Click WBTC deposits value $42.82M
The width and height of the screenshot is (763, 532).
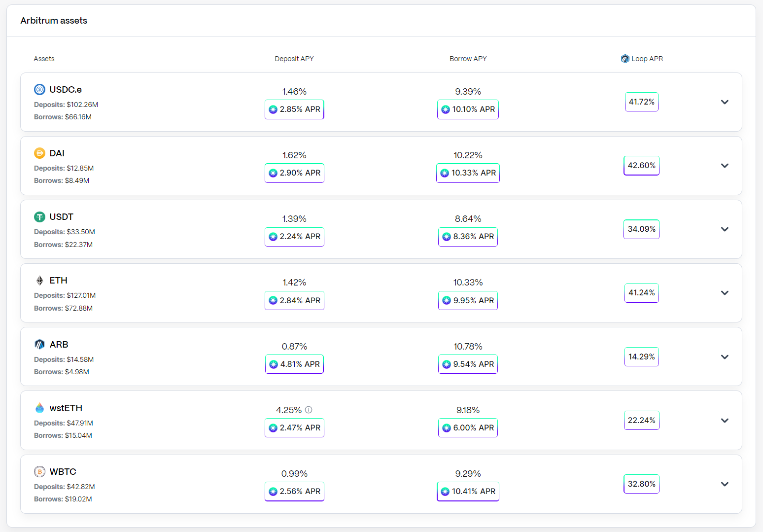[x=81, y=487]
